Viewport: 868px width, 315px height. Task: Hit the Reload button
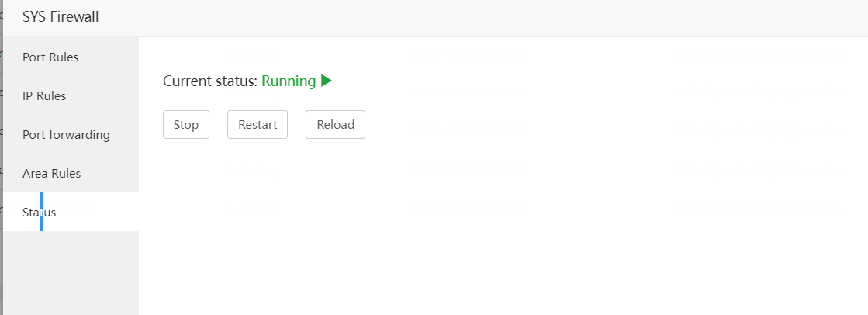point(335,125)
